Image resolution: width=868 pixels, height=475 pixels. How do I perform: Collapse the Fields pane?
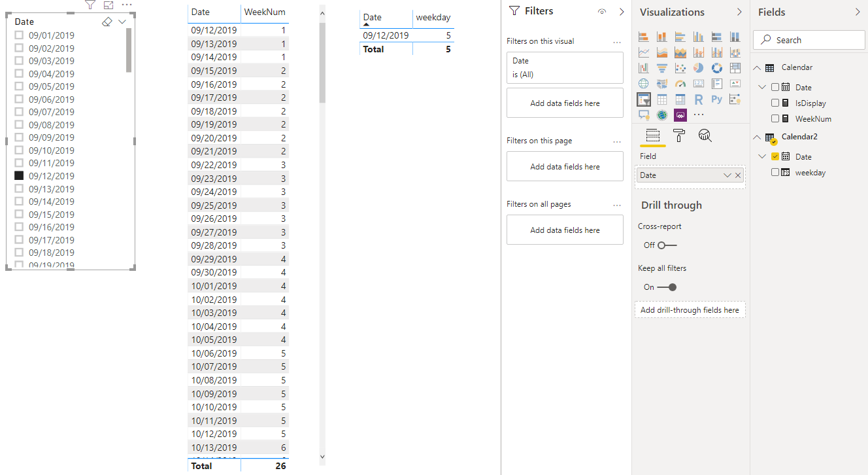pyautogui.click(x=858, y=12)
